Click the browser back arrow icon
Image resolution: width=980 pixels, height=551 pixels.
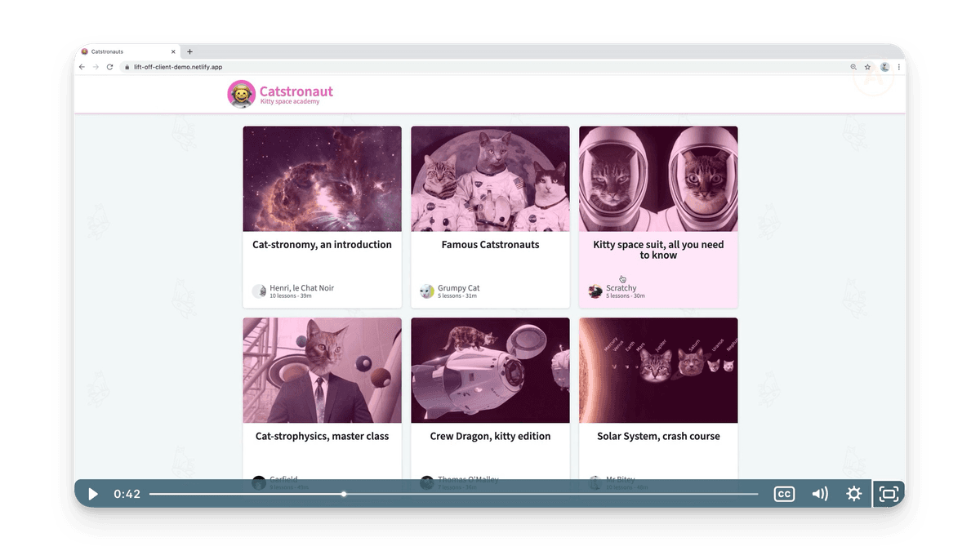click(x=82, y=67)
